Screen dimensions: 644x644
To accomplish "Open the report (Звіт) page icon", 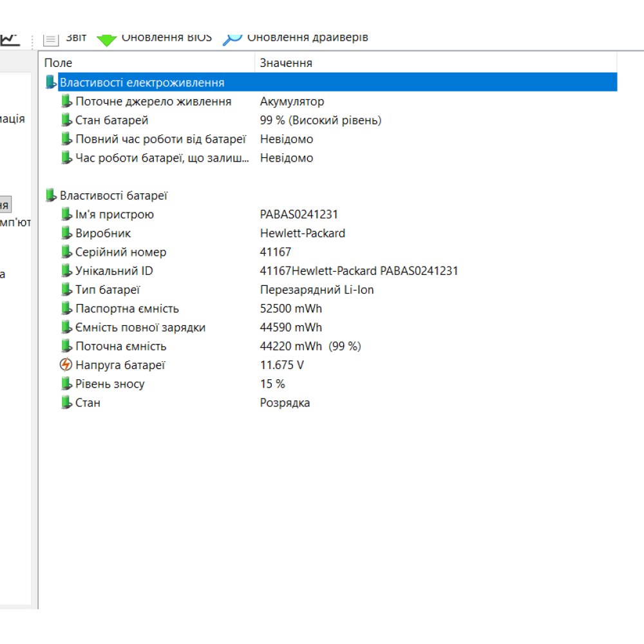I will tap(52, 39).
